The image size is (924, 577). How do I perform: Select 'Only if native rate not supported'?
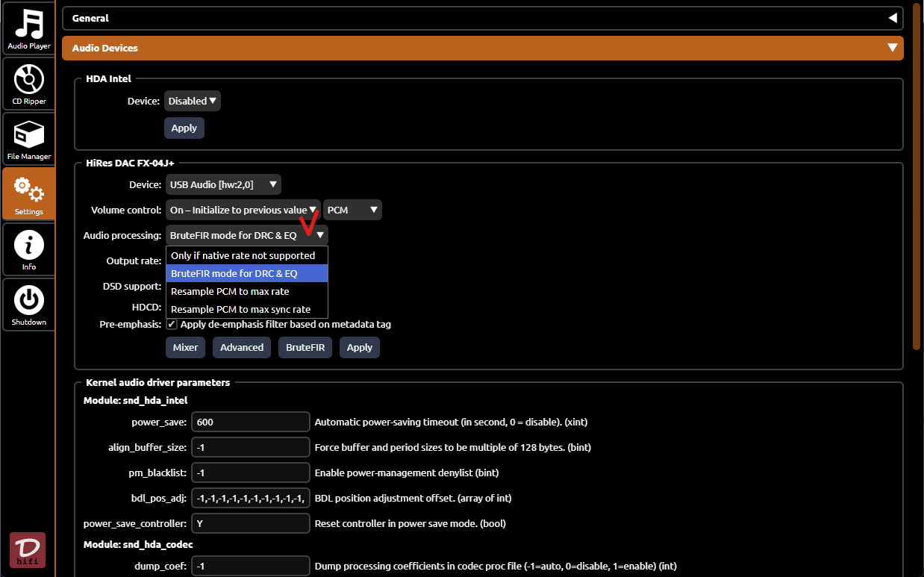[243, 255]
